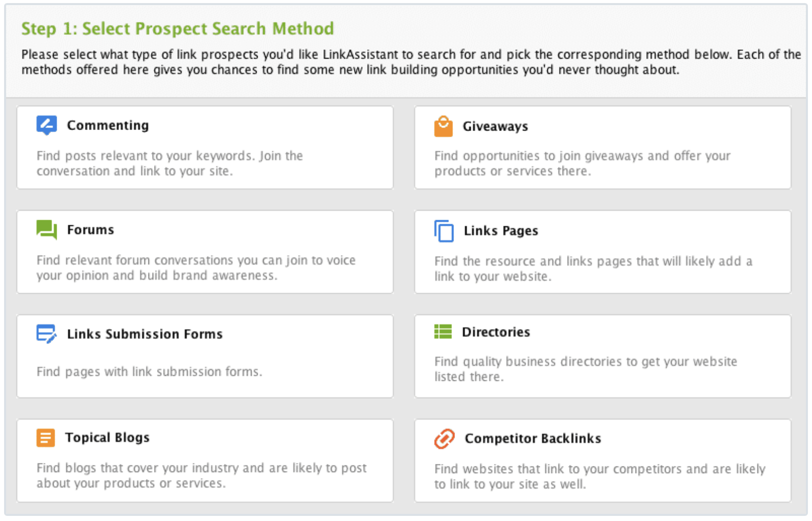This screenshot has width=812, height=521.
Task: Click the Topical Blogs description text
Action: [201, 476]
